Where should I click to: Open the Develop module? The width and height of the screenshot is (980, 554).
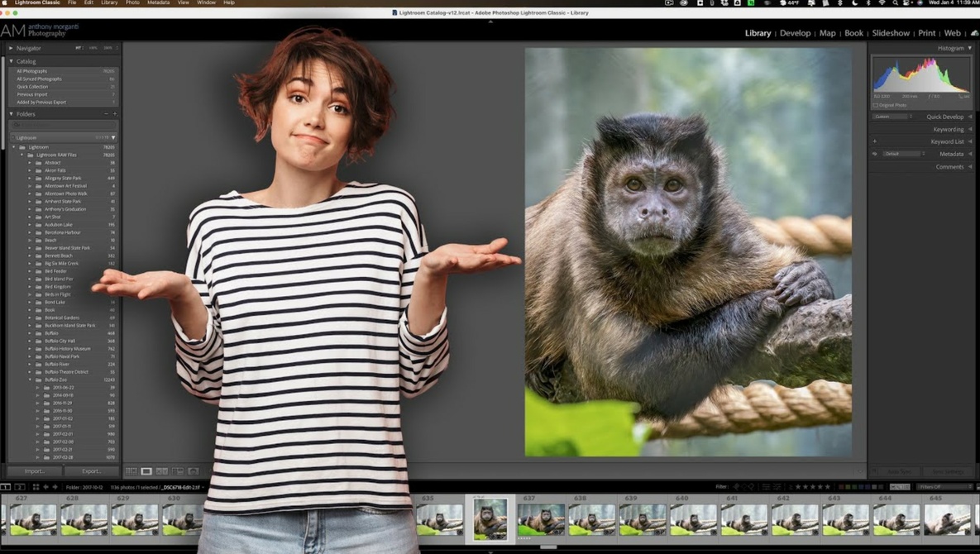(795, 33)
